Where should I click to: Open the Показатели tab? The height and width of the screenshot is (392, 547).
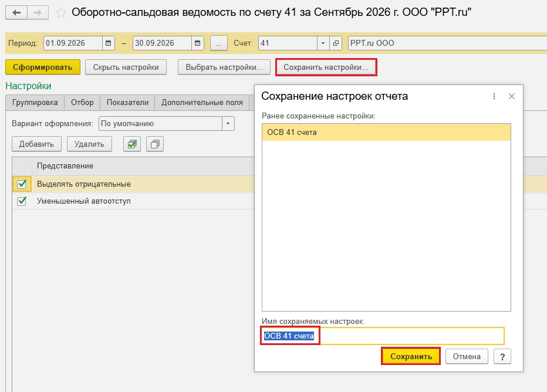(128, 103)
